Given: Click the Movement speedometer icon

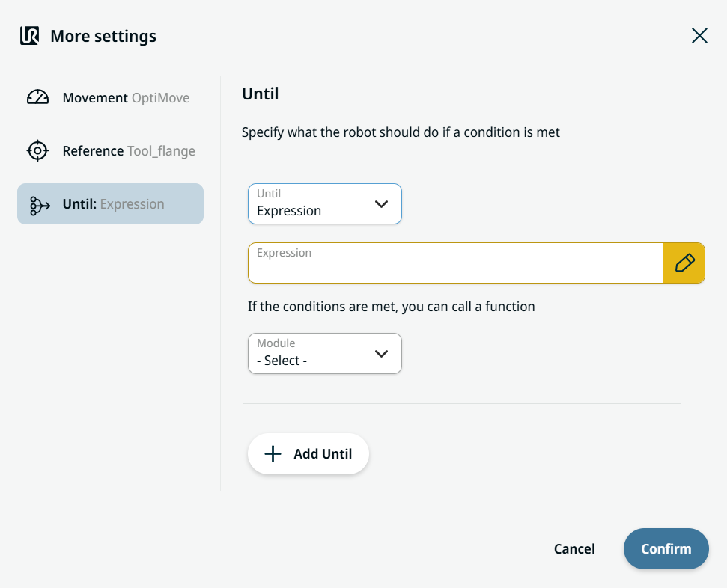Looking at the screenshot, I should coord(37,97).
